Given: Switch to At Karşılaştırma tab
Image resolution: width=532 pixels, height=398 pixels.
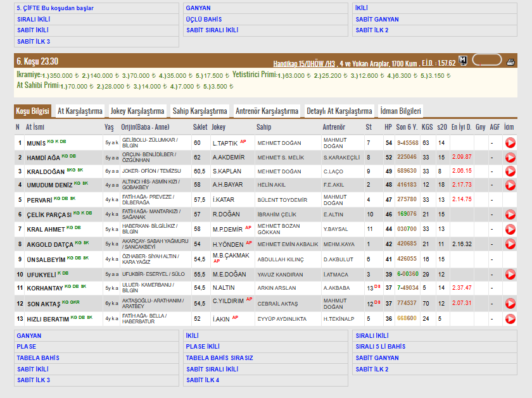Looking at the screenshot, I should coord(80,111).
